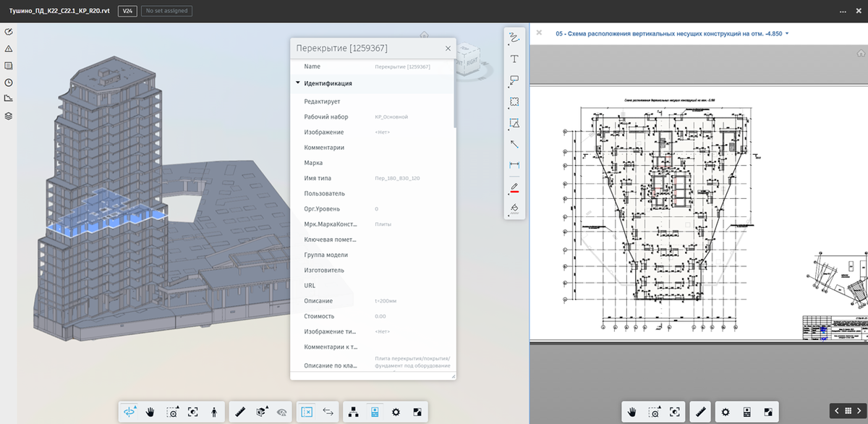
Task: Click the Стоимость property row
Action: coord(373,316)
